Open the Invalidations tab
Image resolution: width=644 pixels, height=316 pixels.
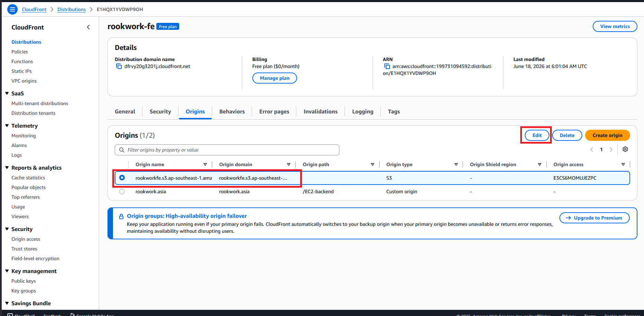coord(321,112)
